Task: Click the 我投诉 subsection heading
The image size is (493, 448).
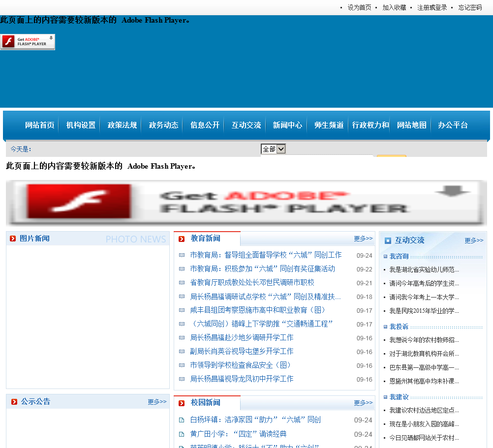Action: coord(399,327)
